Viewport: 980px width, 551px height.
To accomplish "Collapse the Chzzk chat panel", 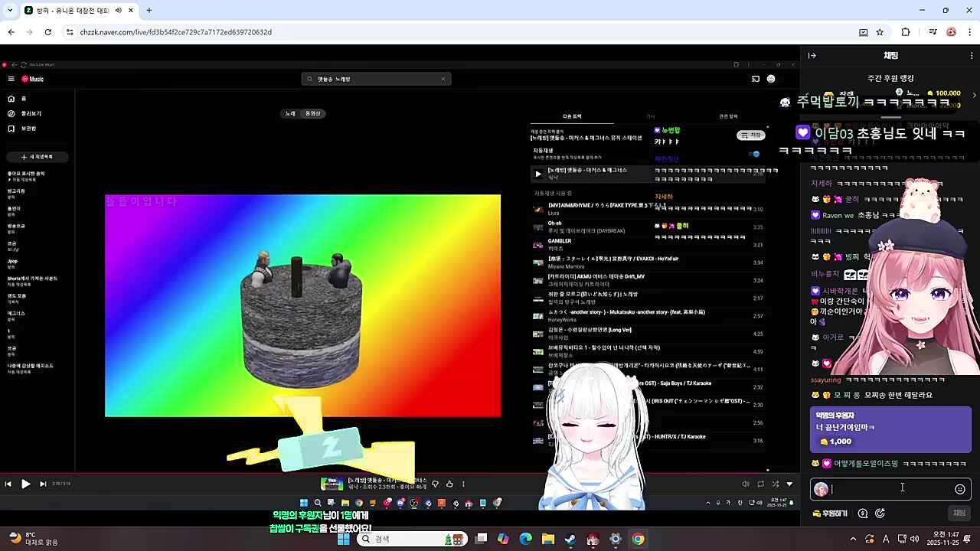I will tap(812, 55).
